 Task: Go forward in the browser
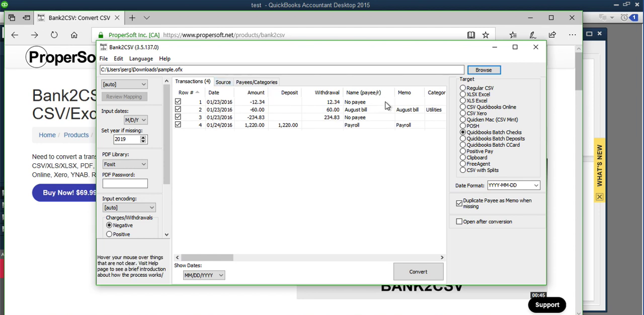pos(34,35)
